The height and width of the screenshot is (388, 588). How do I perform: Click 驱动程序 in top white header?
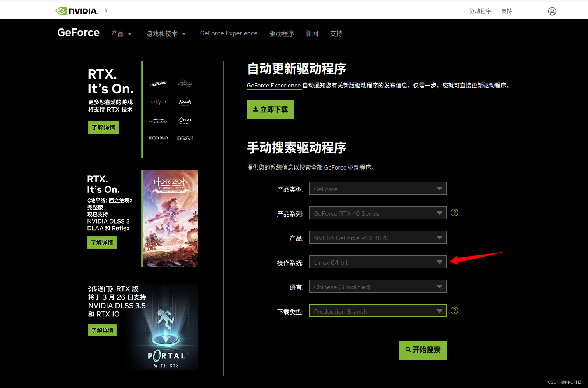[x=480, y=11]
